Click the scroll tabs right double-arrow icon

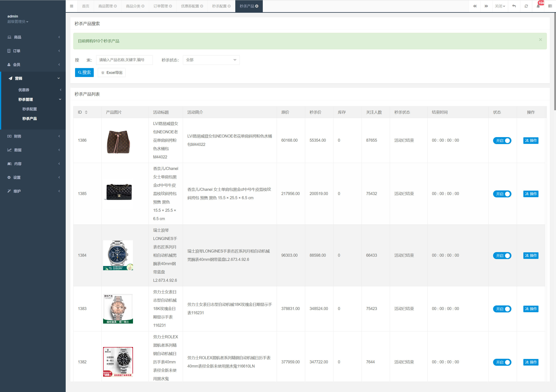pyautogui.click(x=486, y=6)
